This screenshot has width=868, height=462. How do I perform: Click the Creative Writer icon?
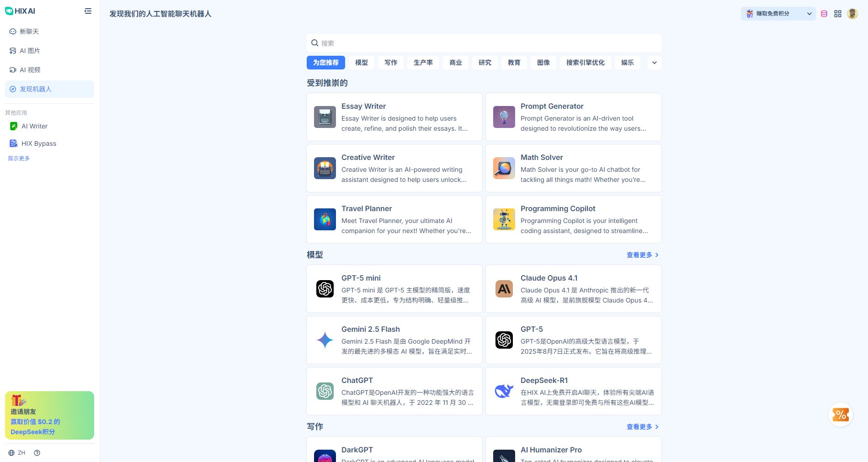point(325,168)
